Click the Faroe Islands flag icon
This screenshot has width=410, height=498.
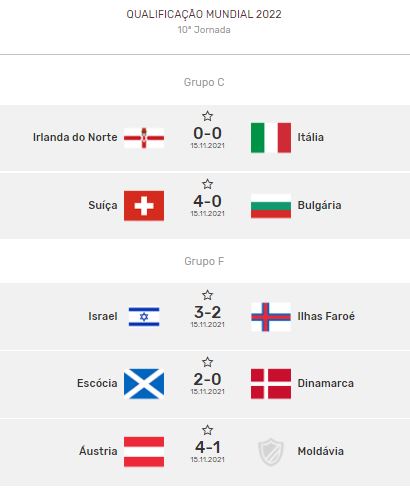271,317
